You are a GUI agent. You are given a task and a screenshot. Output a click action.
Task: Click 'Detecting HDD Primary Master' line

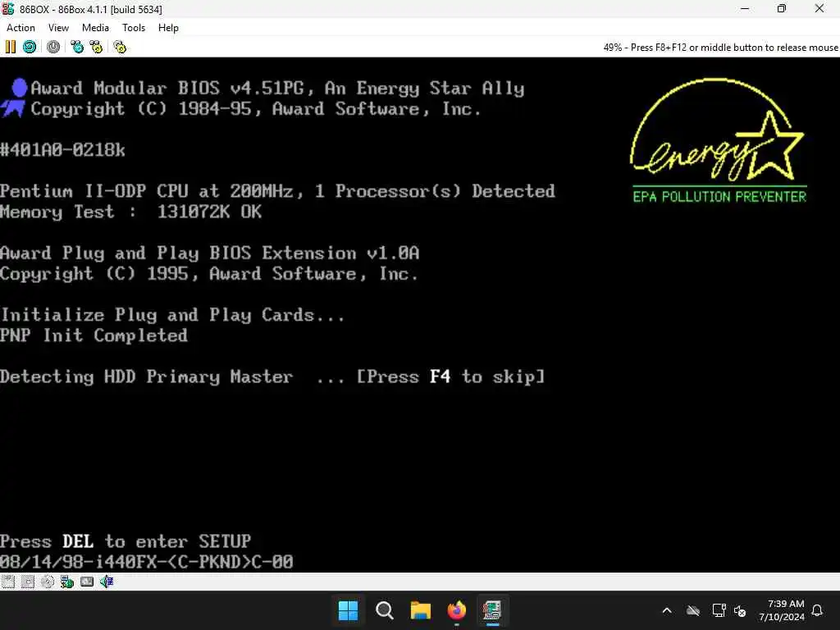(272, 377)
